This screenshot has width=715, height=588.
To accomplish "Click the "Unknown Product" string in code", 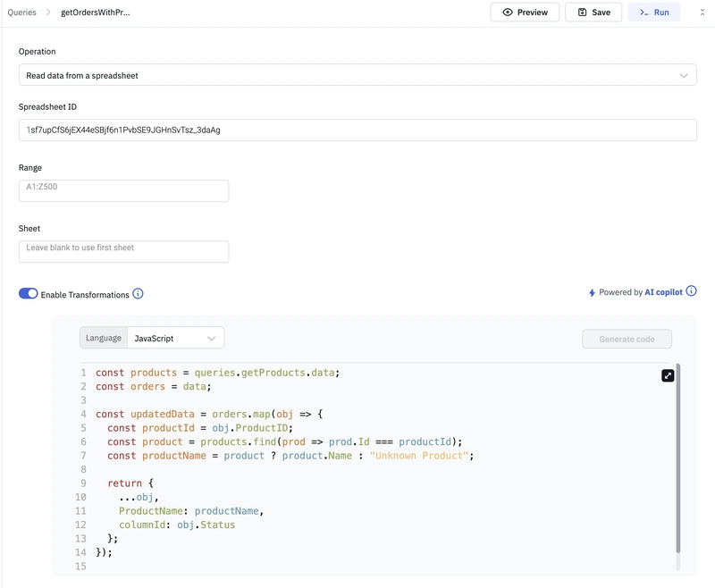I will click(x=419, y=456).
